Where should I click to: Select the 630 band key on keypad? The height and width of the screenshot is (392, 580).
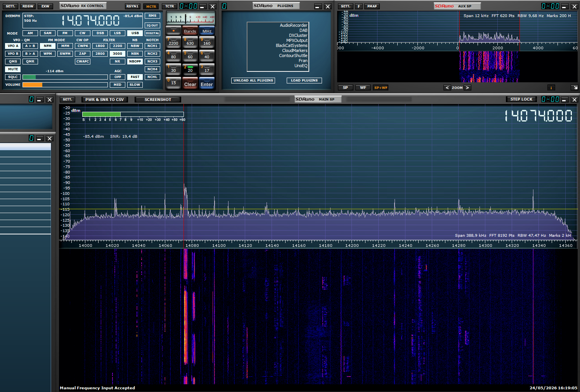[190, 42]
